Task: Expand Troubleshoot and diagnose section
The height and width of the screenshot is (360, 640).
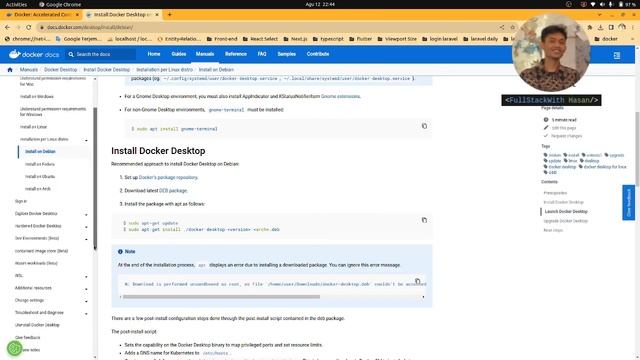Action: pyautogui.click(x=86, y=314)
